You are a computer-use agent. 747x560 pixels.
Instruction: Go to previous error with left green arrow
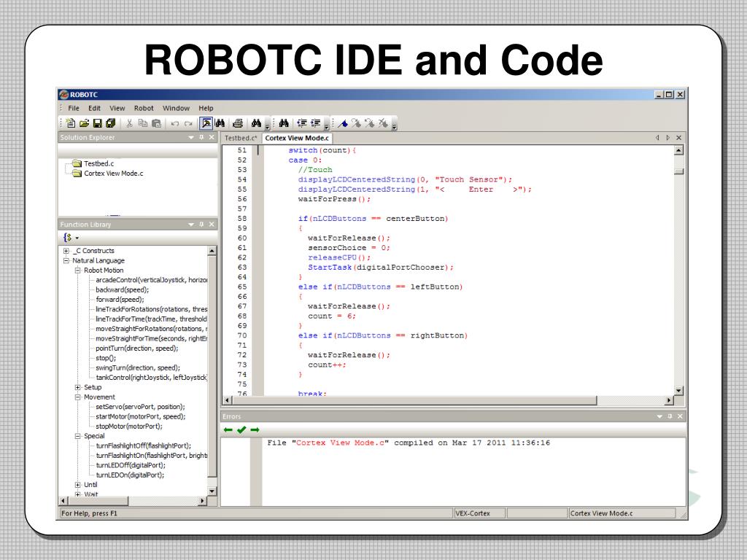[x=228, y=430]
